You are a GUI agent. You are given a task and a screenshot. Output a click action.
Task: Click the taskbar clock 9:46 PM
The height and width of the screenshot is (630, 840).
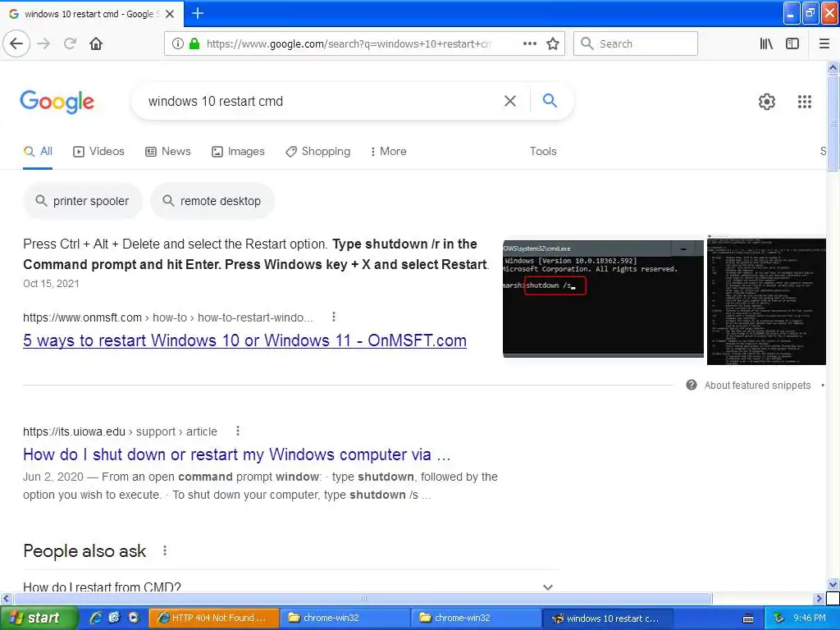(x=810, y=619)
